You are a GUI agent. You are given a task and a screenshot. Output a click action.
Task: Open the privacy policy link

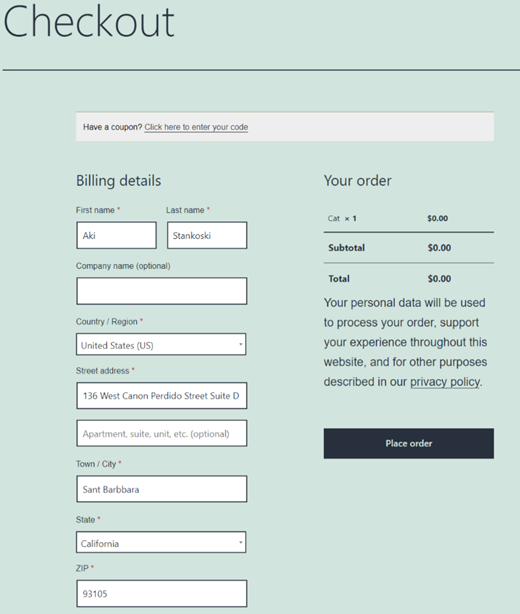click(445, 382)
